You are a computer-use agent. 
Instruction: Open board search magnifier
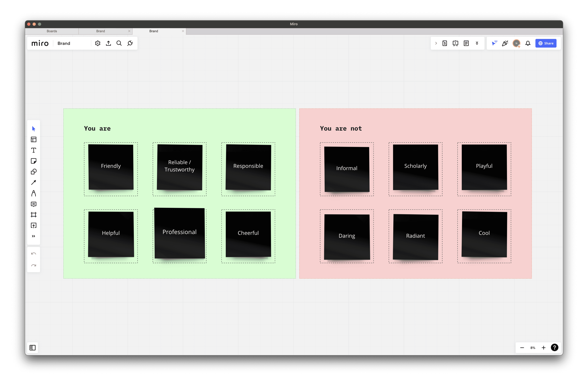[x=119, y=43]
